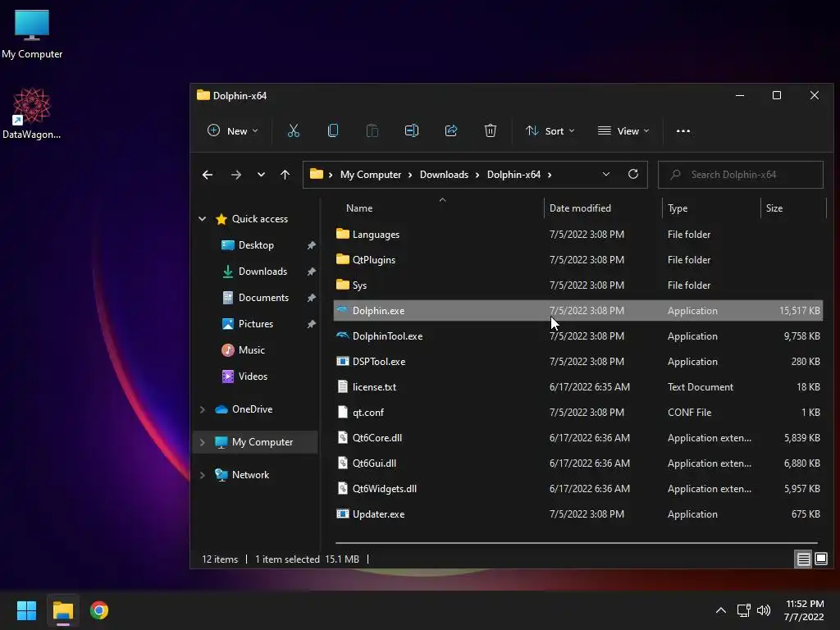Select the DSPTool.exe file
This screenshot has height=630, width=840.
(577, 362)
